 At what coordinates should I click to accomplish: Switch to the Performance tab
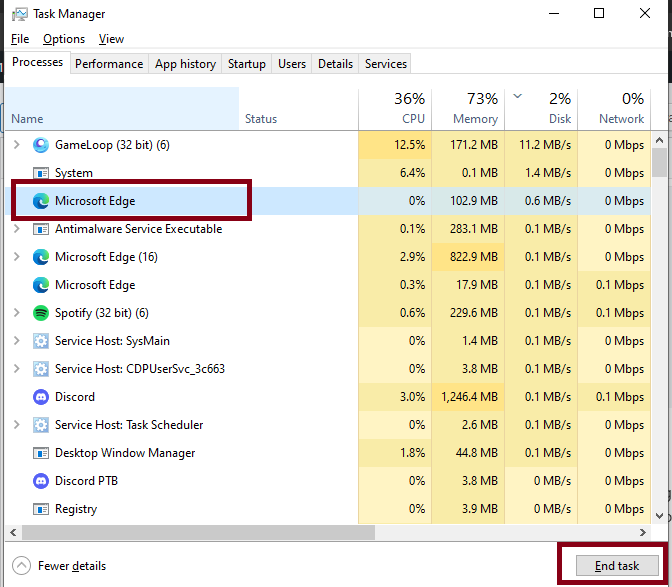point(109,64)
